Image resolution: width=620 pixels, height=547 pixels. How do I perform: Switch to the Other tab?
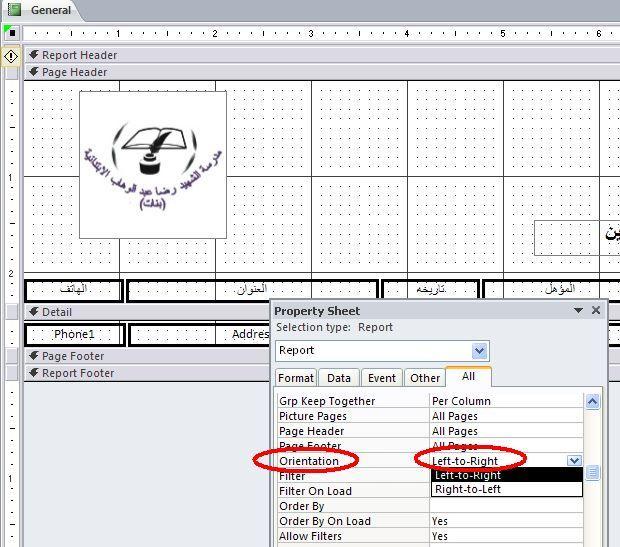425,378
